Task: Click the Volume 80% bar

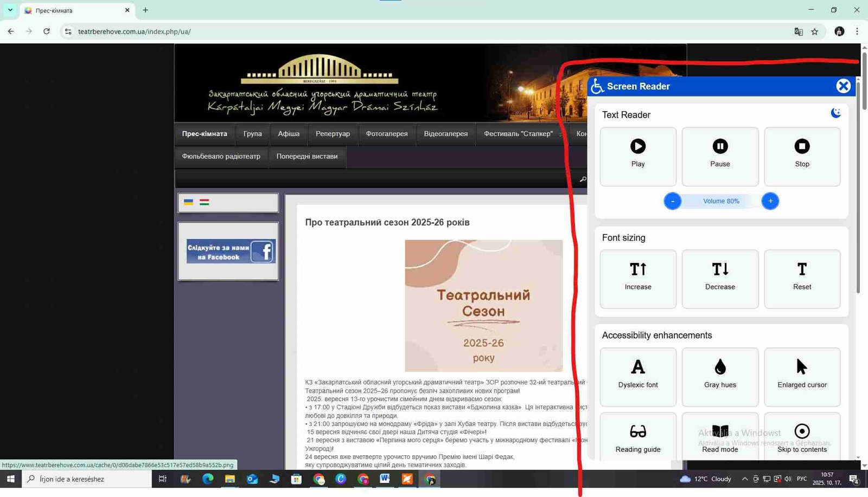Action: point(721,201)
